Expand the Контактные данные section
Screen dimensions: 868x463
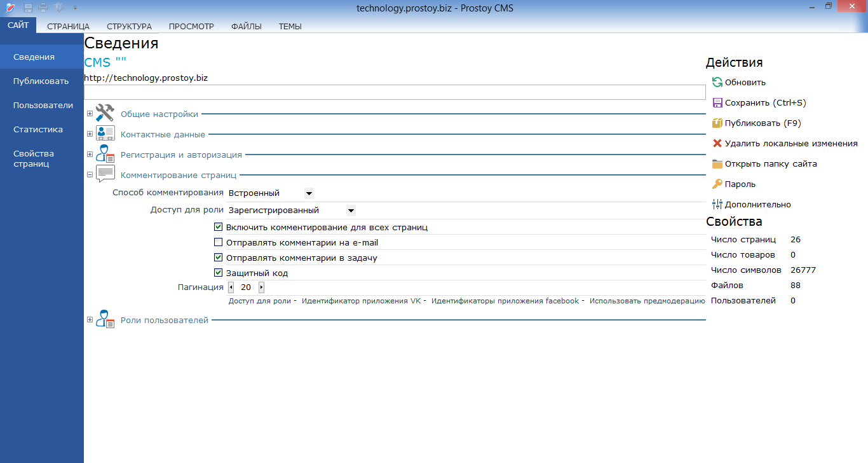tap(90, 134)
